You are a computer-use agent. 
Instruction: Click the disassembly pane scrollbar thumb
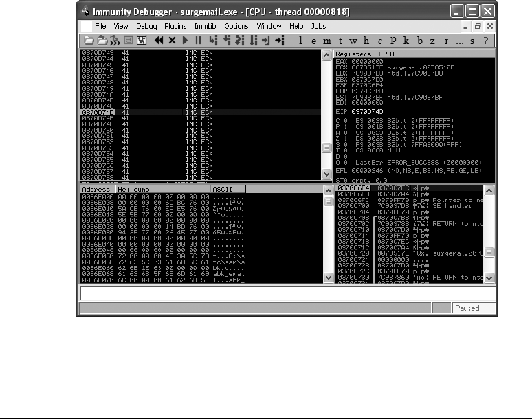326,148
